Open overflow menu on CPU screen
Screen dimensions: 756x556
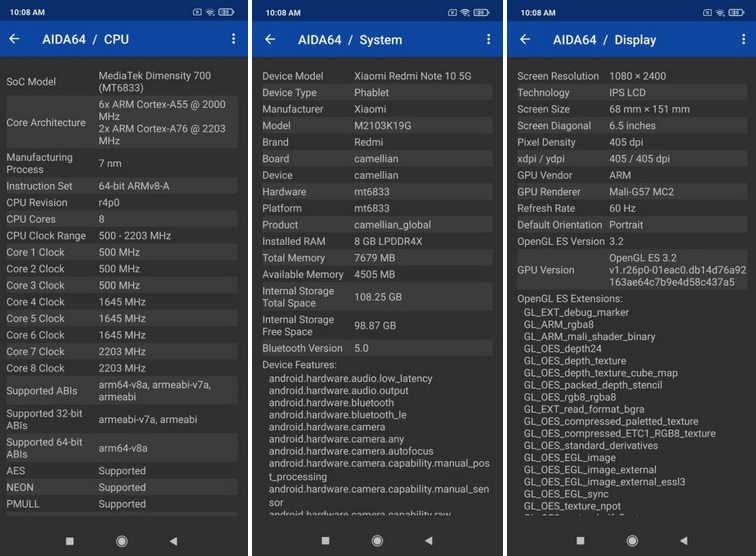(233, 39)
